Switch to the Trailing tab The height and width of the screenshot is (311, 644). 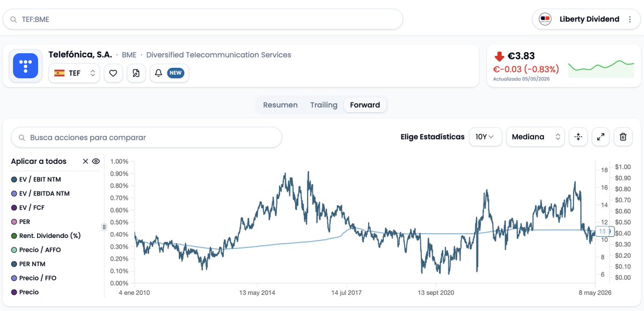pos(324,105)
